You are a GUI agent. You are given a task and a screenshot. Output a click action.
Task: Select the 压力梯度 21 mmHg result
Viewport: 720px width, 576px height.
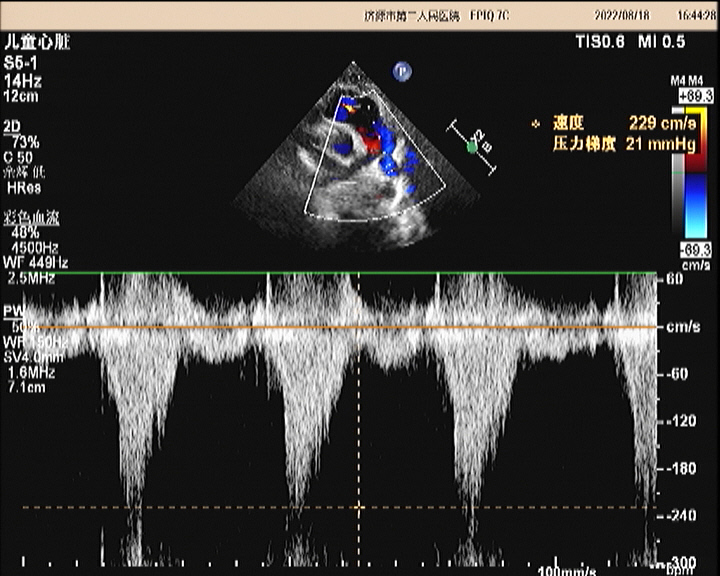pos(610,143)
